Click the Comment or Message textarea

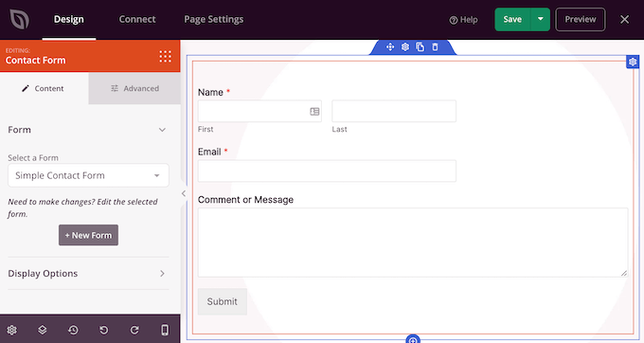(413, 243)
